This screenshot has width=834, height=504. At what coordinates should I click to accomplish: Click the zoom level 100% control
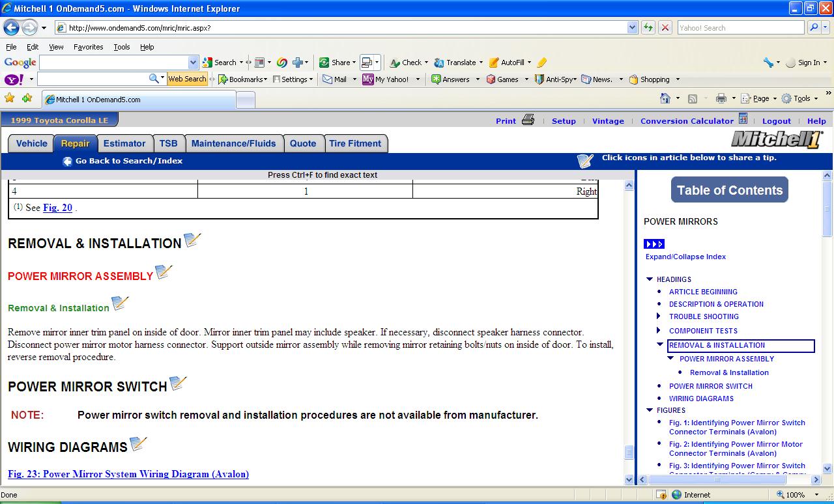tap(798, 495)
